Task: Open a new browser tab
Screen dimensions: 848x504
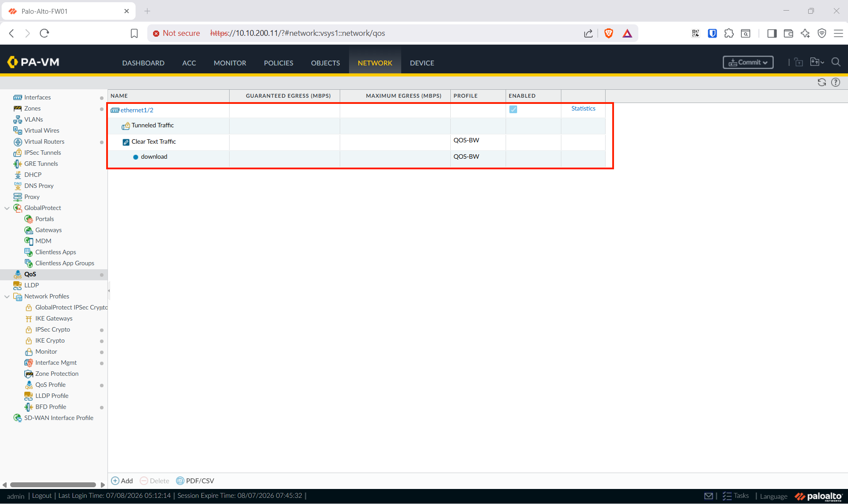Action: click(x=147, y=11)
